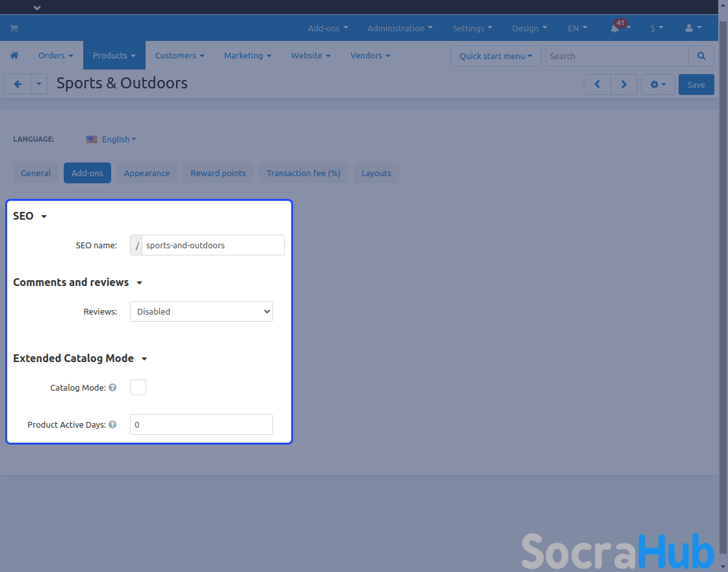Switch to the Appearance tab
728x572 pixels.
click(x=147, y=173)
